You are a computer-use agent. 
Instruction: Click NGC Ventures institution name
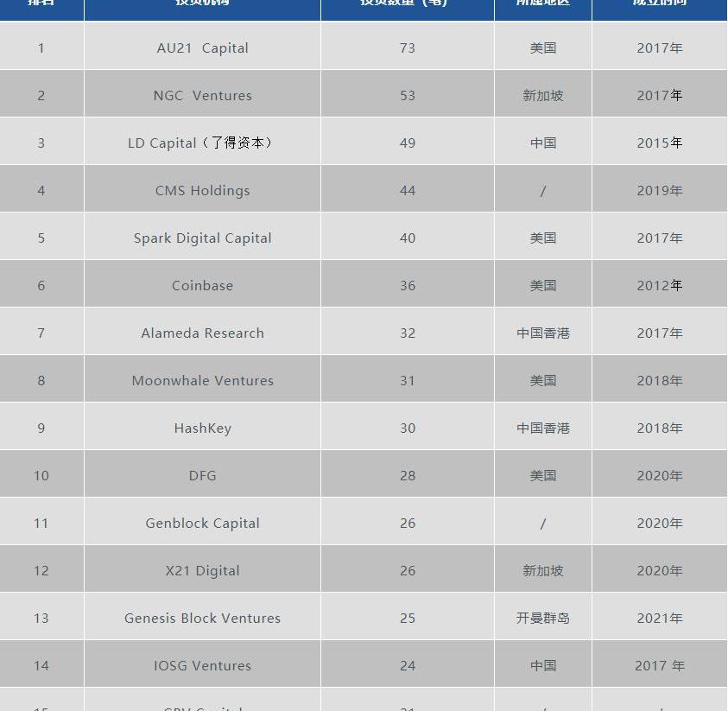coord(202,95)
